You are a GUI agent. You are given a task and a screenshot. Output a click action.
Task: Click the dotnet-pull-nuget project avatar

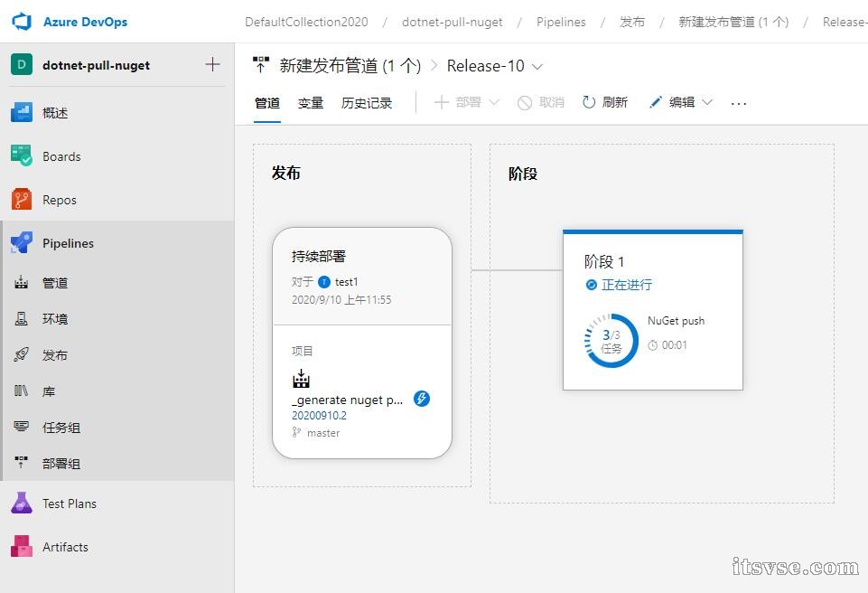point(22,65)
